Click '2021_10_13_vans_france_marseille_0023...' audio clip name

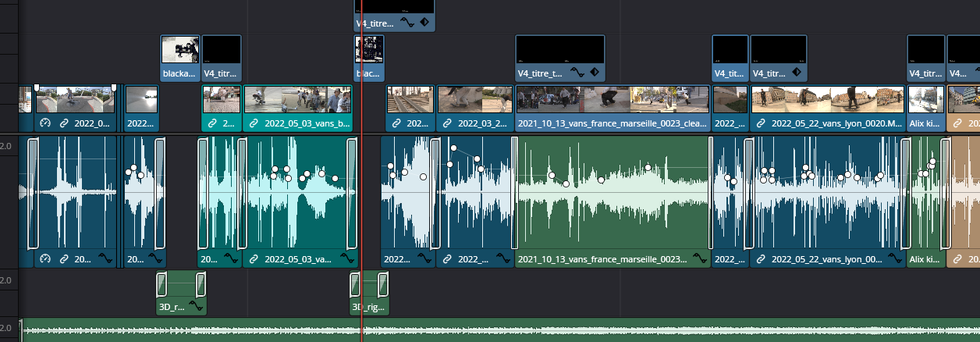(x=602, y=258)
